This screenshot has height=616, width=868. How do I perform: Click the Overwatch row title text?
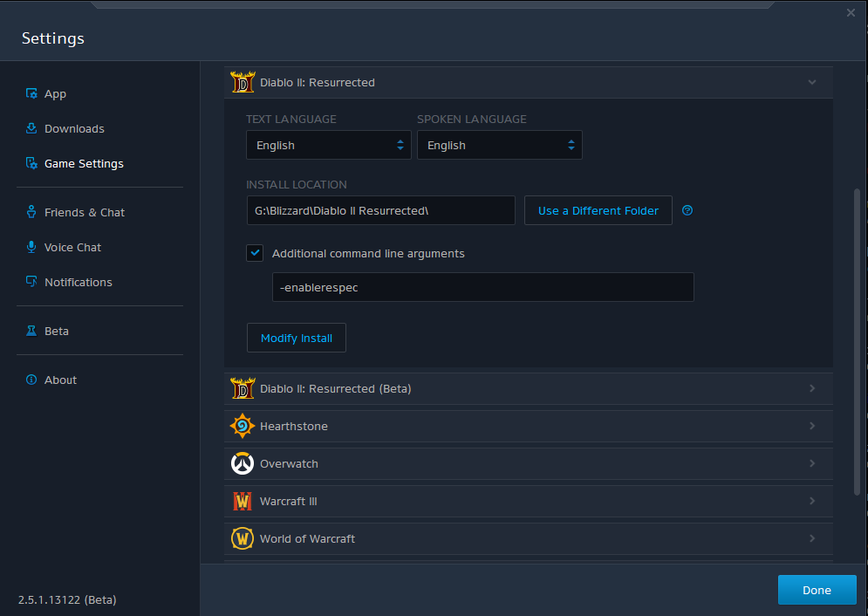click(289, 464)
